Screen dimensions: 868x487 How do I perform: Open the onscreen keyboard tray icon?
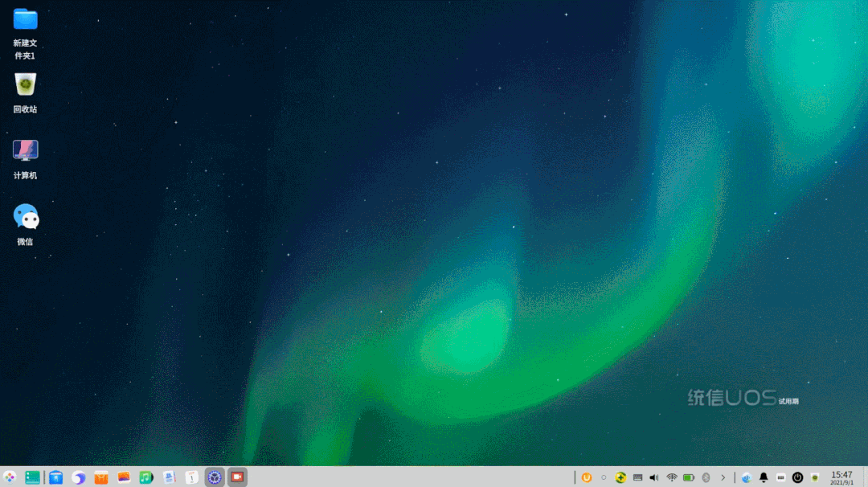coord(637,477)
